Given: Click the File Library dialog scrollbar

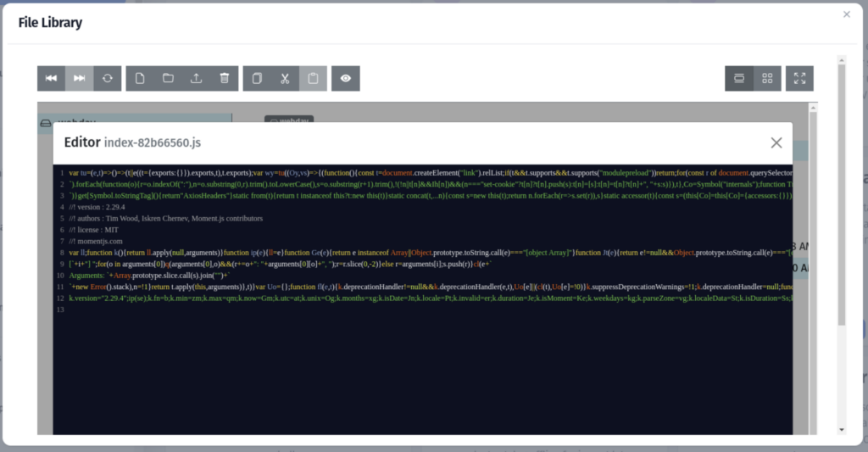Looking at the screenshot, I should [842, 194].
